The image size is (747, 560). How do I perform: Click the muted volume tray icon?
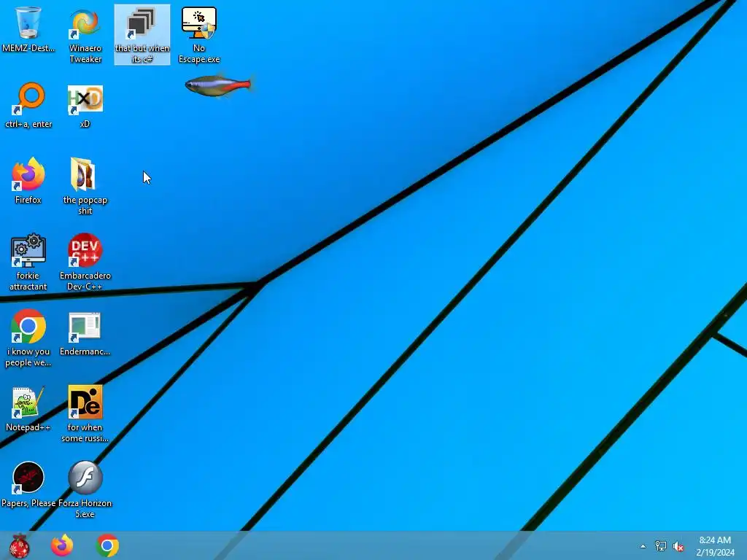[678, 546]
